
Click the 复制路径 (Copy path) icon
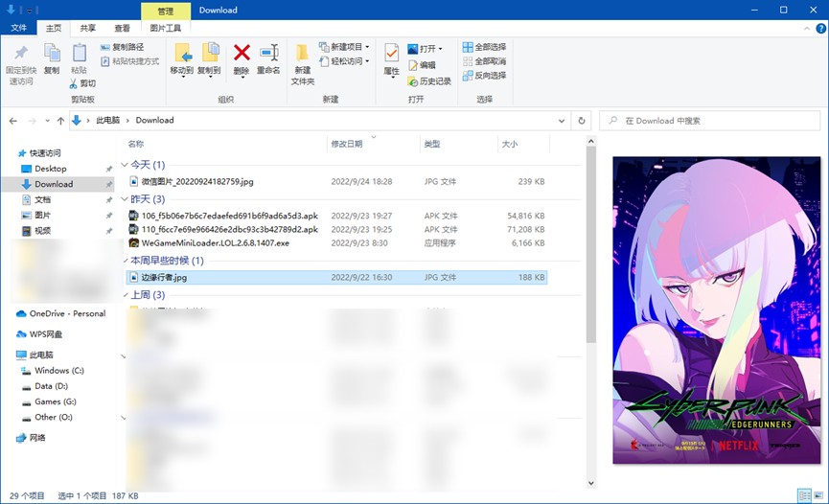tap(105, 47)
